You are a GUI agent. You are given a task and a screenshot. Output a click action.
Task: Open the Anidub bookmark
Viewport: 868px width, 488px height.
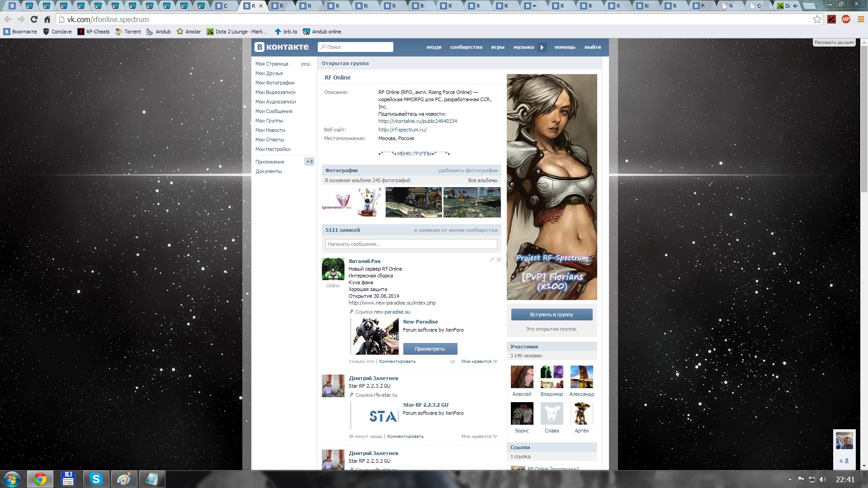(159, 32)
